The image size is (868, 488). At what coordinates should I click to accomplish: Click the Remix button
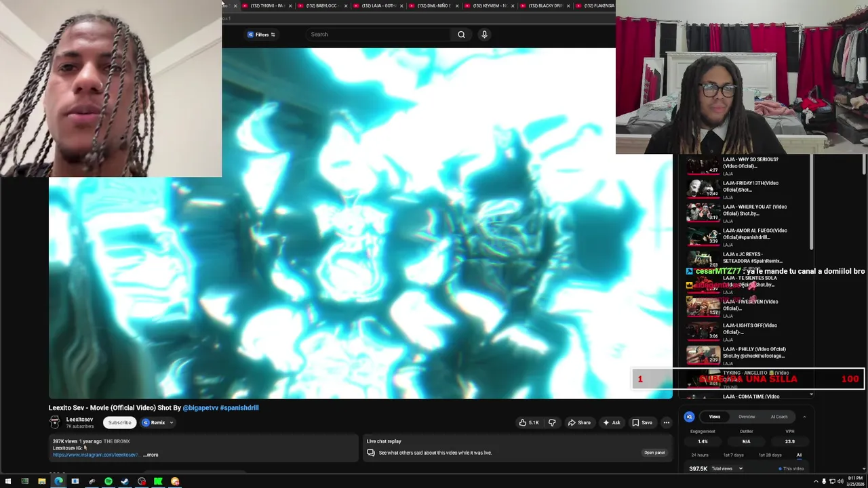pos(154,422)
